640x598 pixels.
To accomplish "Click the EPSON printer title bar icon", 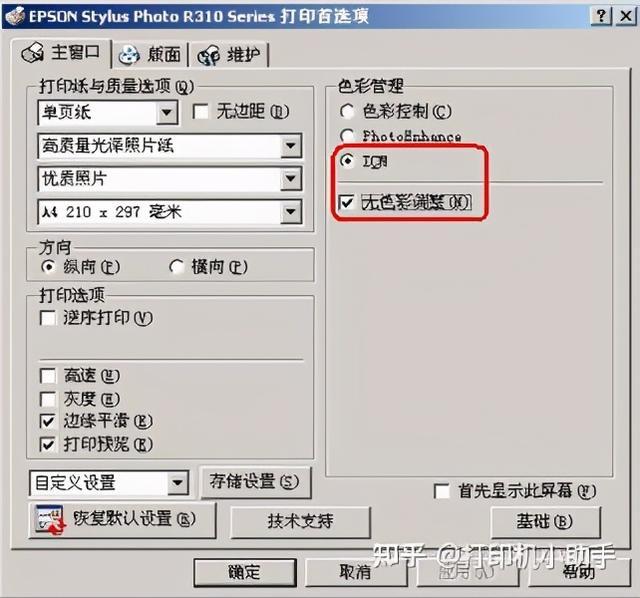I will pyautogui.click(x=15, y=16).
